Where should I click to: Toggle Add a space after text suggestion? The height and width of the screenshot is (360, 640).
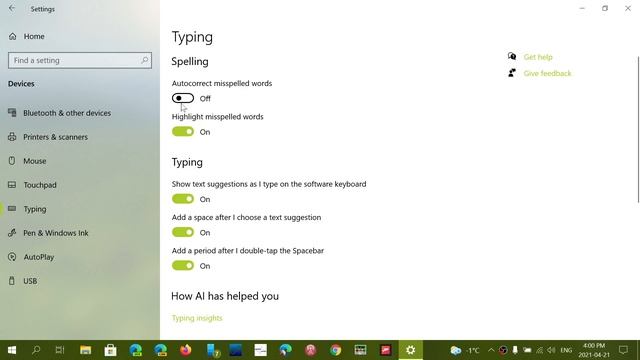coord(183,232)
